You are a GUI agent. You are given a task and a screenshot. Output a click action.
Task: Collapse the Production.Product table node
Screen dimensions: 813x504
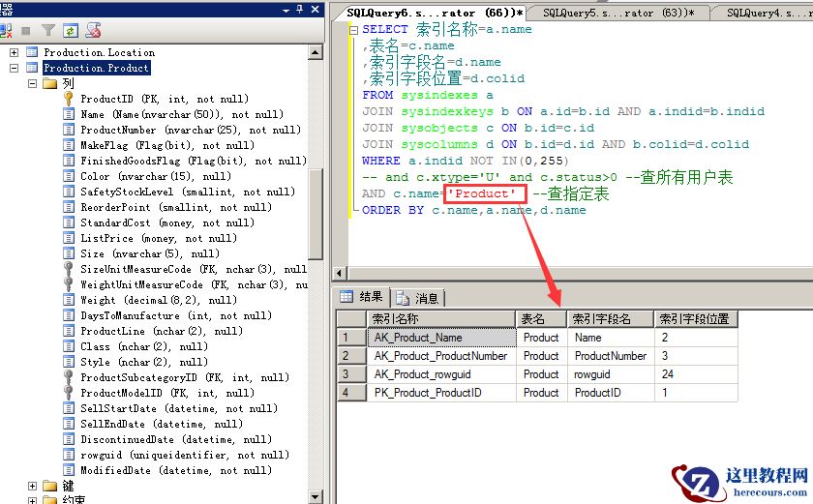(x=15, y=68)
